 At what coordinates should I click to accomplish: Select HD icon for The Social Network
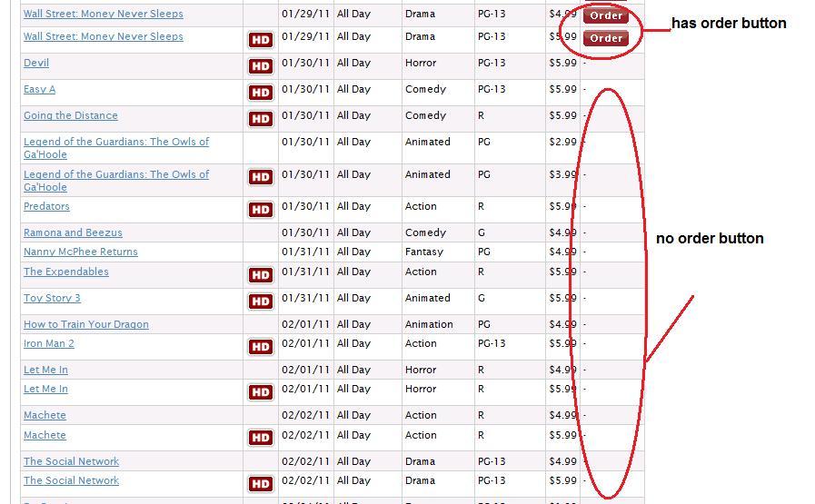[261, 484]
